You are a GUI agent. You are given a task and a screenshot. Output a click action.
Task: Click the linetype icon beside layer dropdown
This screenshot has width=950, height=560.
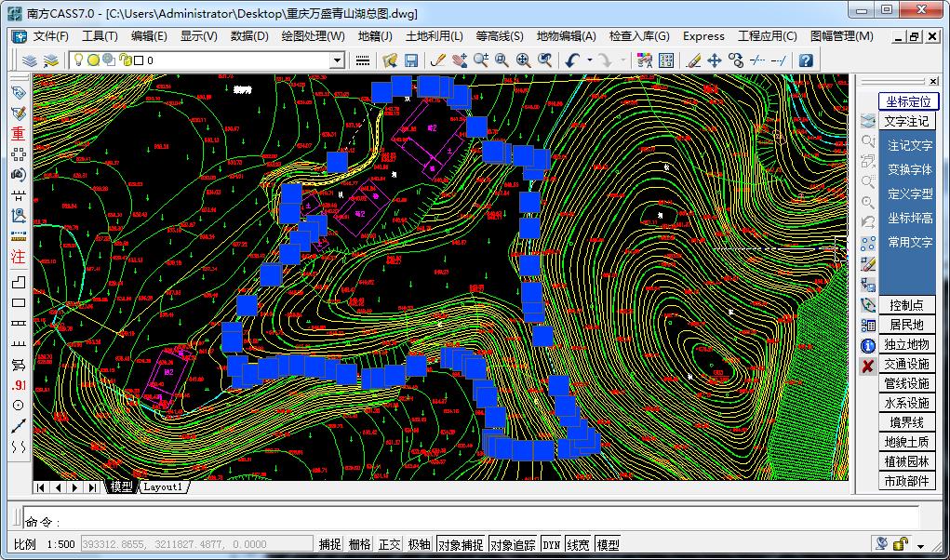pyautogui.click(x=363, y=60)
